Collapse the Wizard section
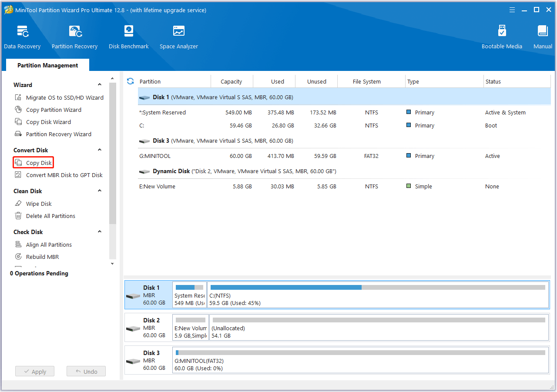The width and height of the screenshot is (557, 392). pyautogui.click(x=100, y=85)
